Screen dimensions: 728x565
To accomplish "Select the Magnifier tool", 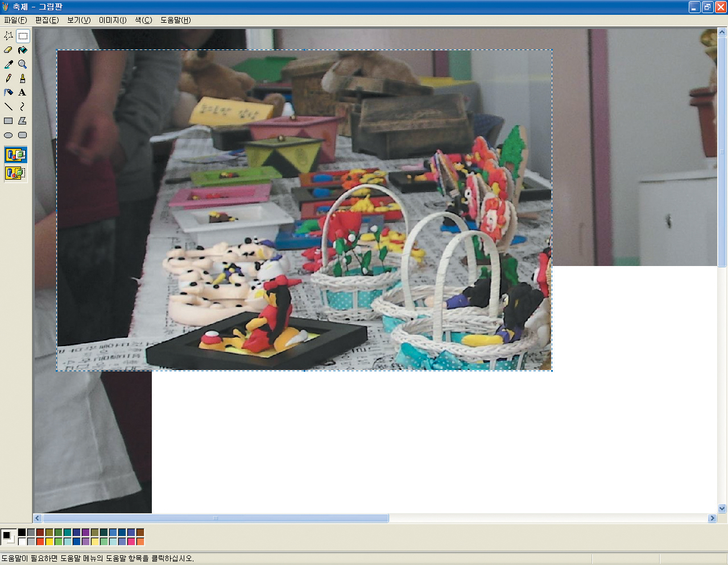I will tap(23, 64).
